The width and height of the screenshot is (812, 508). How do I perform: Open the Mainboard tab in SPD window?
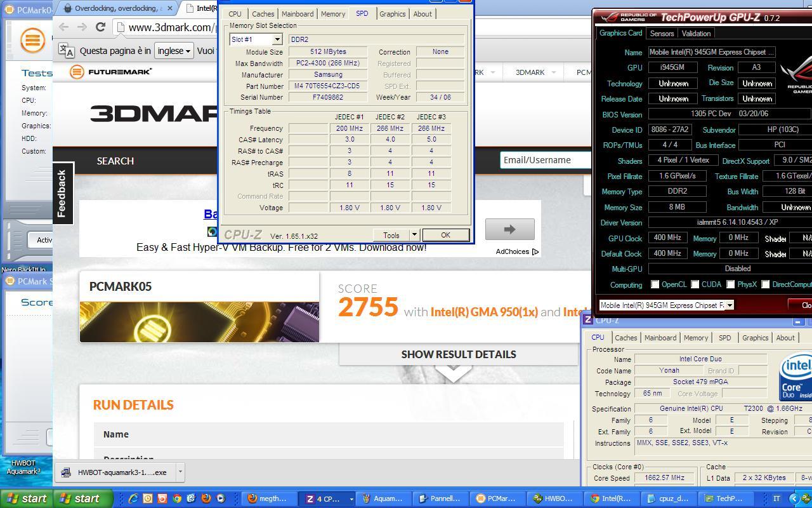point(298,14)
